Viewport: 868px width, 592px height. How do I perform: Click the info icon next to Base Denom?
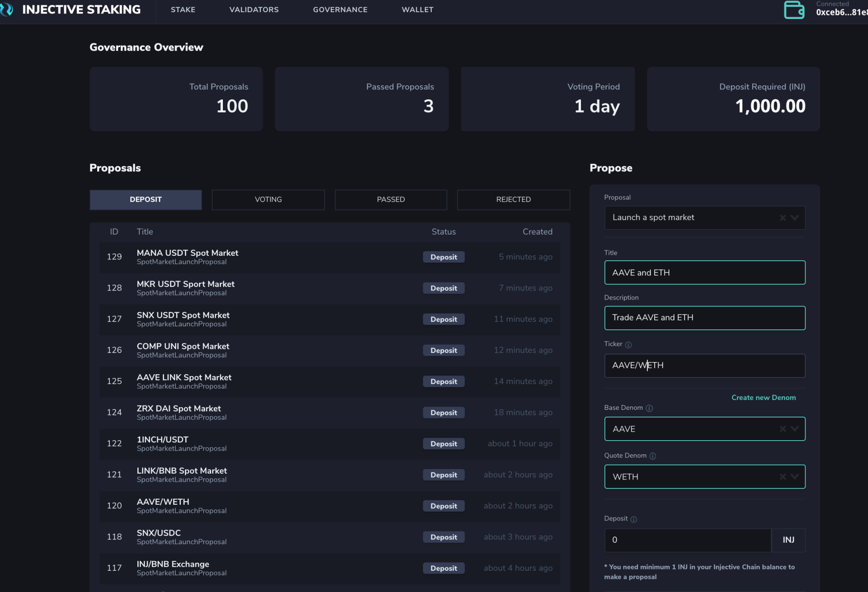[650, 408]
